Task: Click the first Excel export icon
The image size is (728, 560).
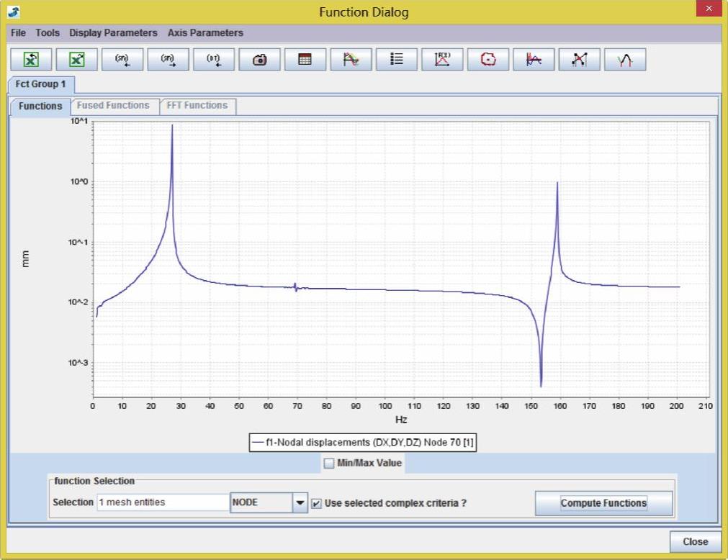Action: click(31, 60)
